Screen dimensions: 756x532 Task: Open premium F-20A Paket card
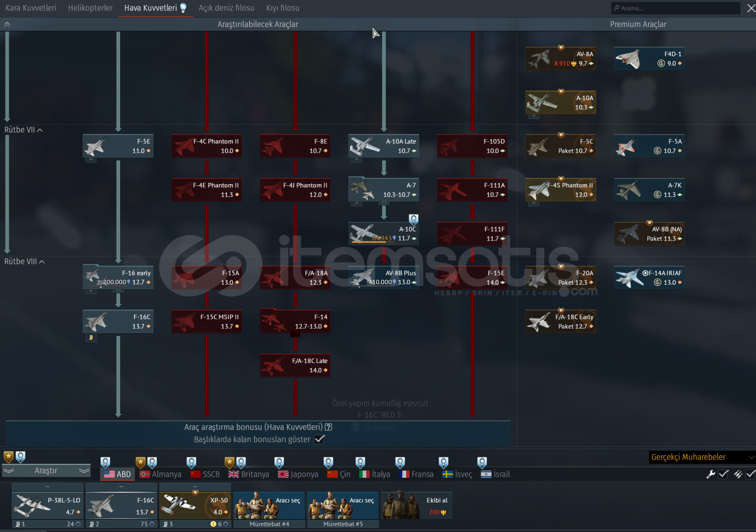(x=561, y=278)
